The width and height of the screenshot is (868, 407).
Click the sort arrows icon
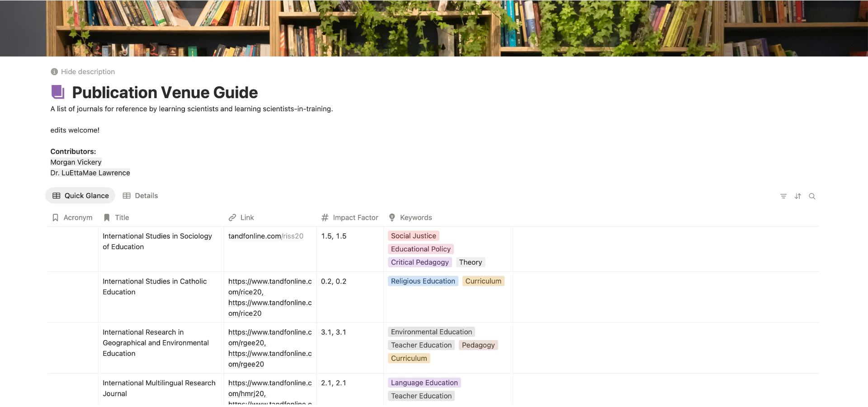click(798, 196)
